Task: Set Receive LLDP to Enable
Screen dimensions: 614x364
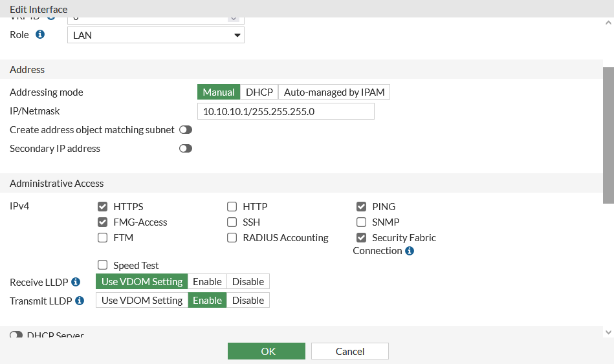Action: 207,282
